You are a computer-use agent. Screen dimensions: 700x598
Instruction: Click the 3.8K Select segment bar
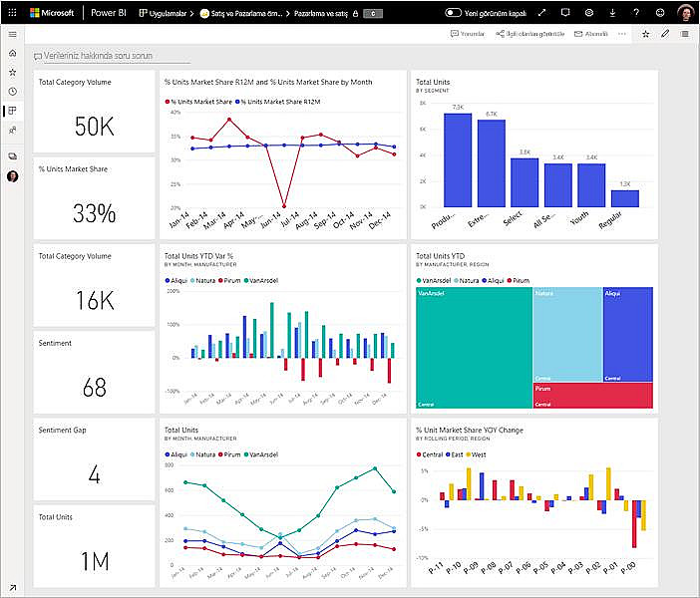coord(525,182)
